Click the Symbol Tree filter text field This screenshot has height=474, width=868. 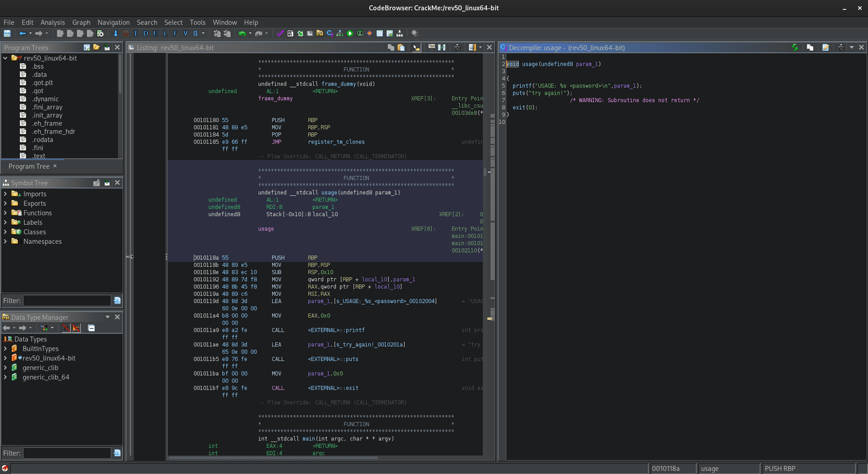(67, 301)
